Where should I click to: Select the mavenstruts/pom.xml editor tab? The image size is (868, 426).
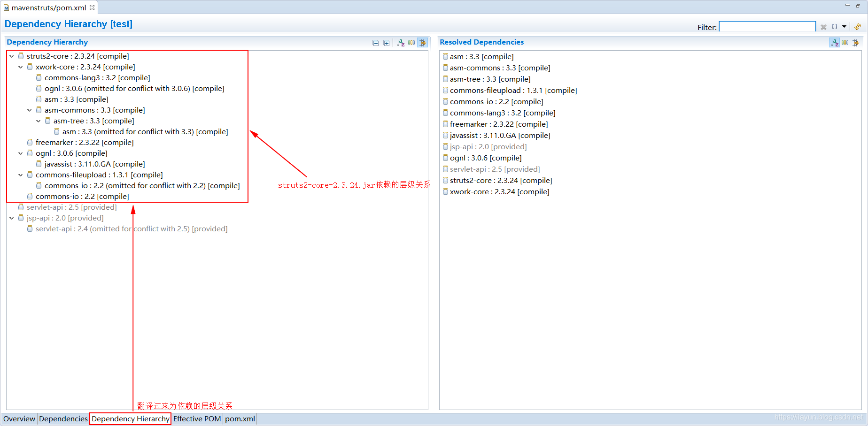48,8
